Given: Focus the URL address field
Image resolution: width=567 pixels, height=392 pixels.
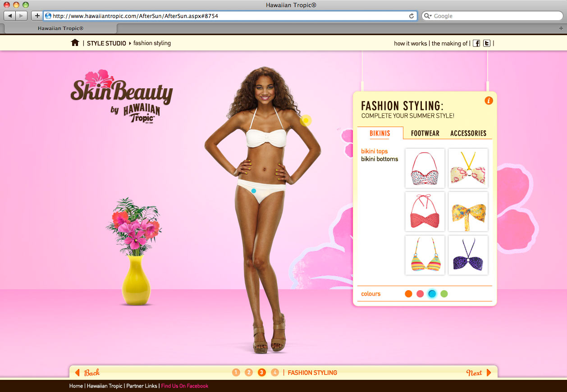Looking at the screenshot, I should click(230, 16).
